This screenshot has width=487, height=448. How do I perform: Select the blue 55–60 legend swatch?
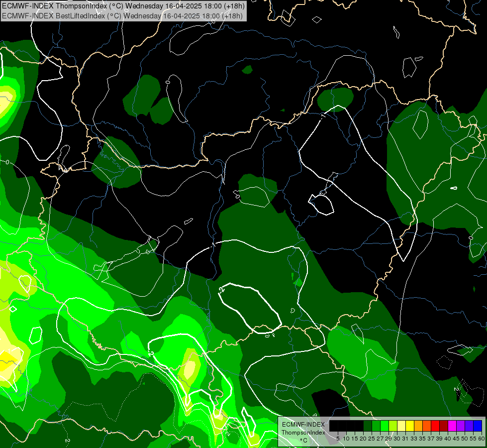coord(478,426)
